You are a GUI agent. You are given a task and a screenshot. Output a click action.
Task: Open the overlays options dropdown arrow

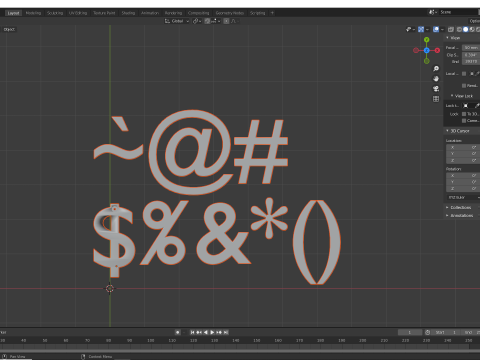click(442, 29)
